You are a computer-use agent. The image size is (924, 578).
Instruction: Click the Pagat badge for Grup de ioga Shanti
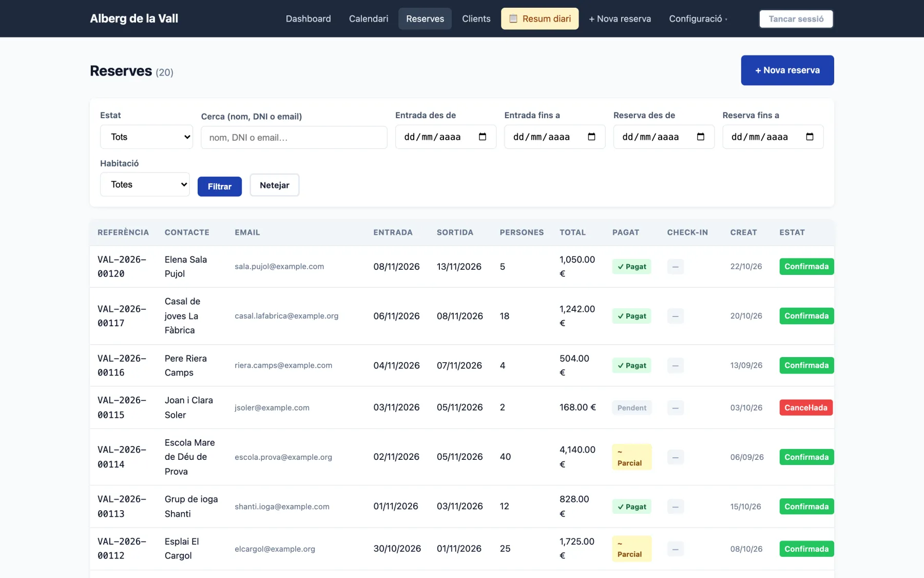632,507
